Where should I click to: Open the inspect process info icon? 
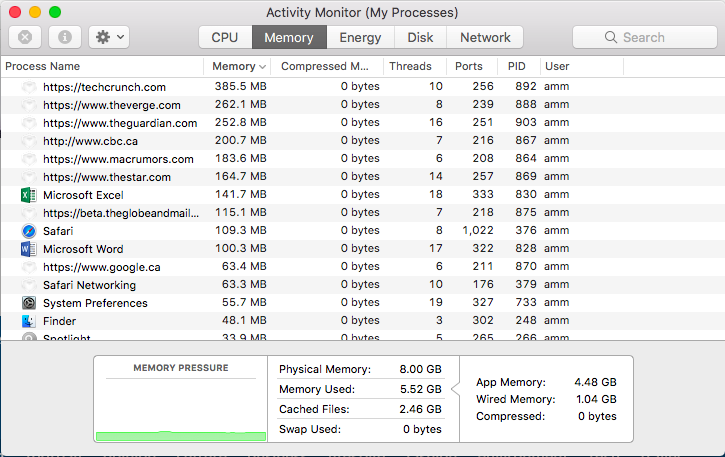(65, 37)
